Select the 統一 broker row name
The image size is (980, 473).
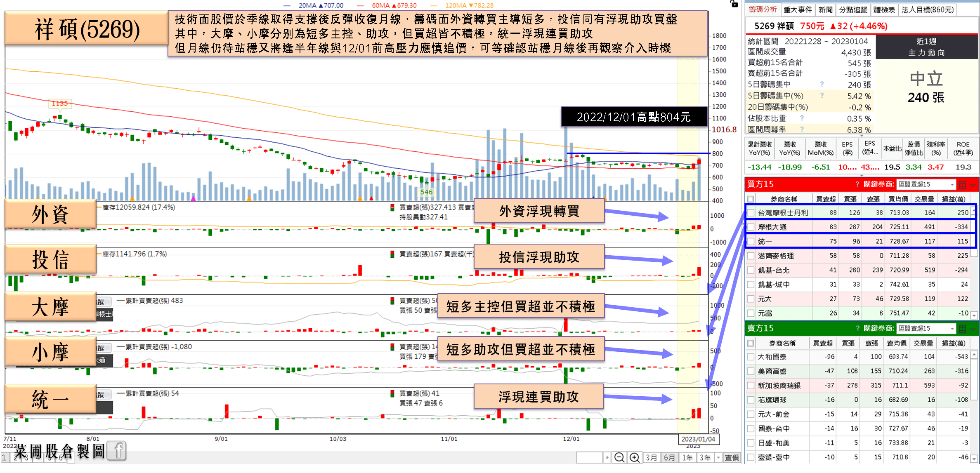pyautogui.click(x=765, y=242)
